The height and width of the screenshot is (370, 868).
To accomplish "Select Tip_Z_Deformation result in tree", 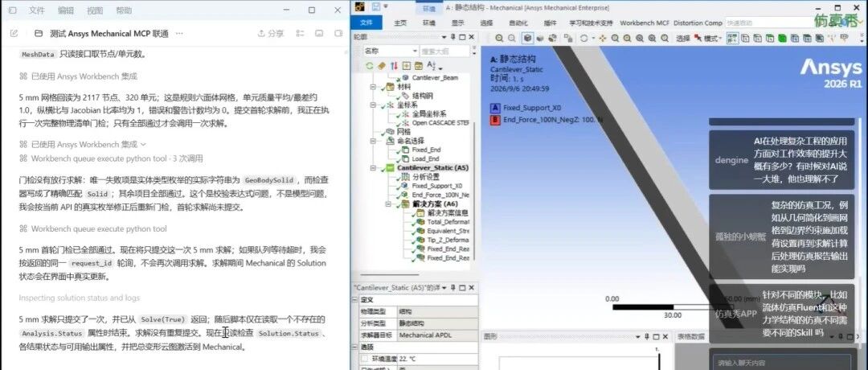I will pyautogui.click(x=448, y=240).
